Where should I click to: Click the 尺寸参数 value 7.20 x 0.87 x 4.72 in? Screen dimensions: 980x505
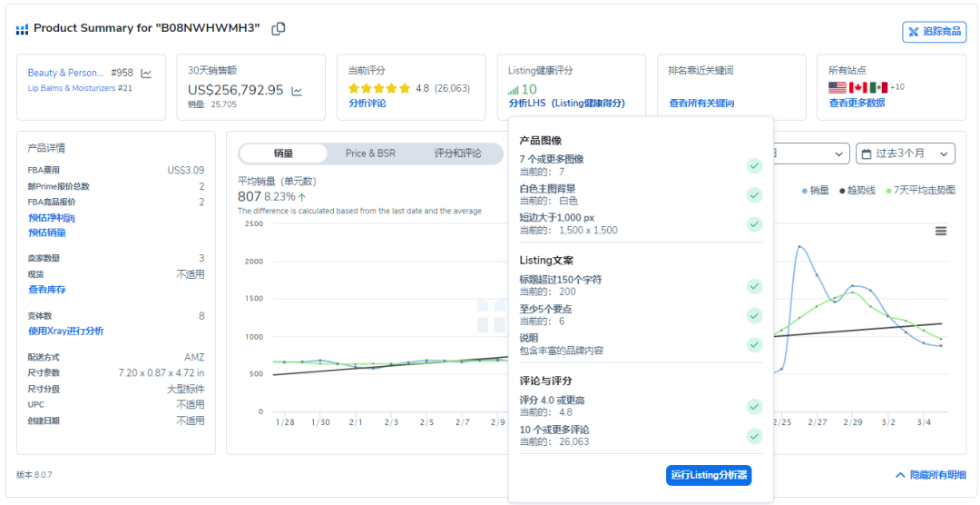click(162, 373)
